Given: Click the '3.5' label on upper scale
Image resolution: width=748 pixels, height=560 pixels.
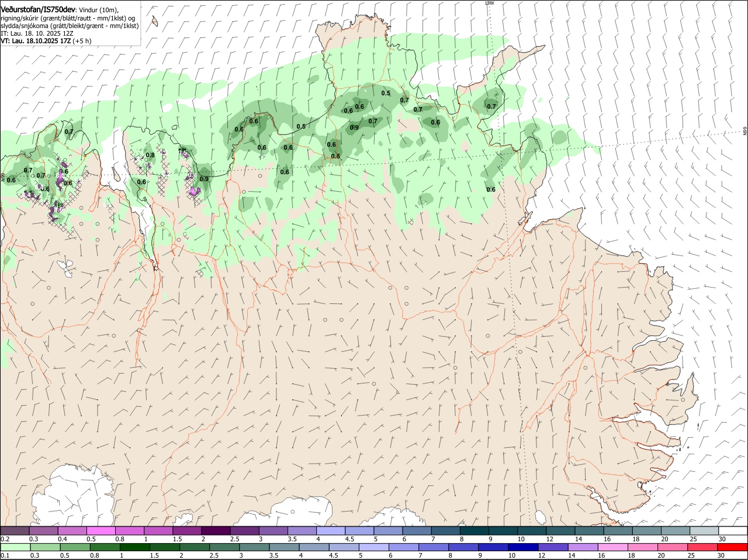Looking at the screenshot, I should click(292, 539).
